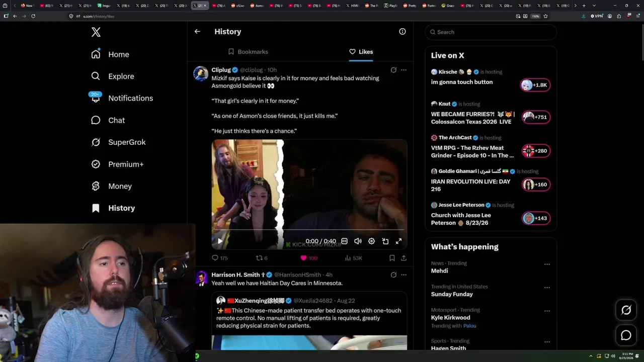The width and height of the screenshot is (644, 362).
Task: Open more options on Harrison H. Smith's post
Action: tap(404, 275)
